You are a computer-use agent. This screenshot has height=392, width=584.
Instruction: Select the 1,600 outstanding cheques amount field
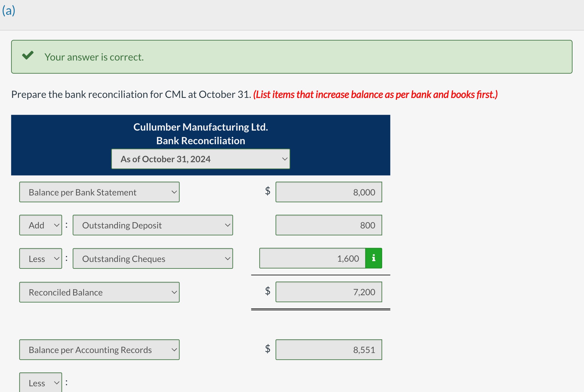(312, 258)
